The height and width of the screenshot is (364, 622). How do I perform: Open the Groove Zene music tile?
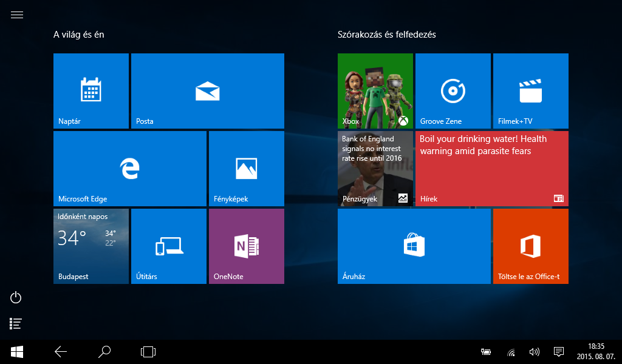[453, 91]
